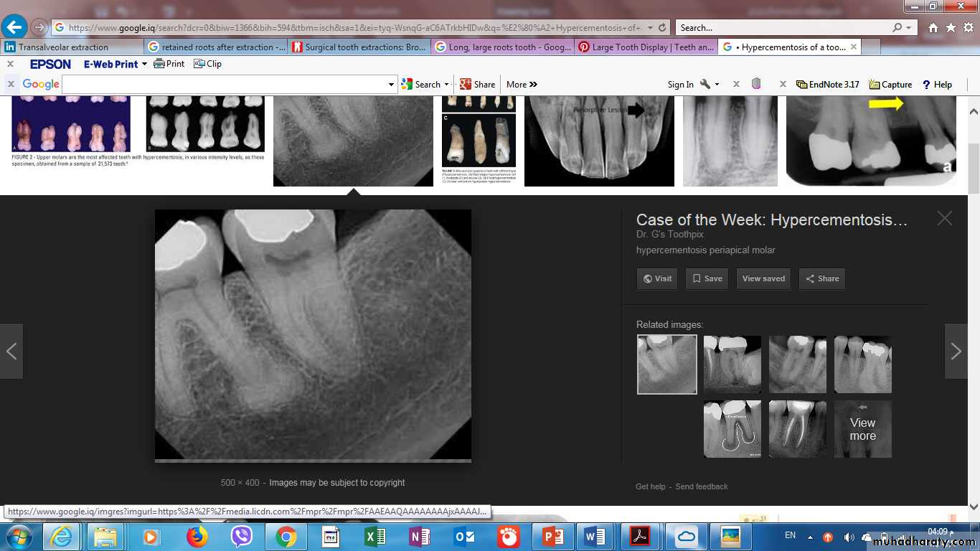
Task: Open the Google toolbar search box dropdown arrow
Action: 391,85
